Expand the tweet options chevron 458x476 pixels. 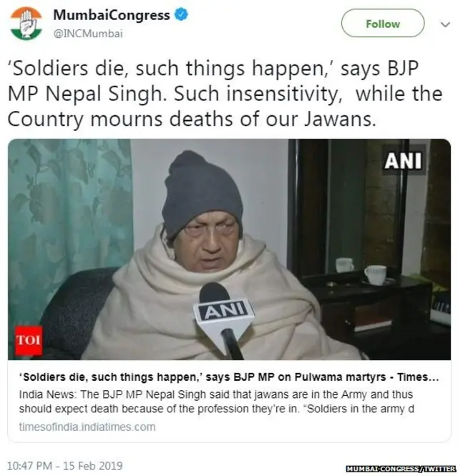[444, 24]
